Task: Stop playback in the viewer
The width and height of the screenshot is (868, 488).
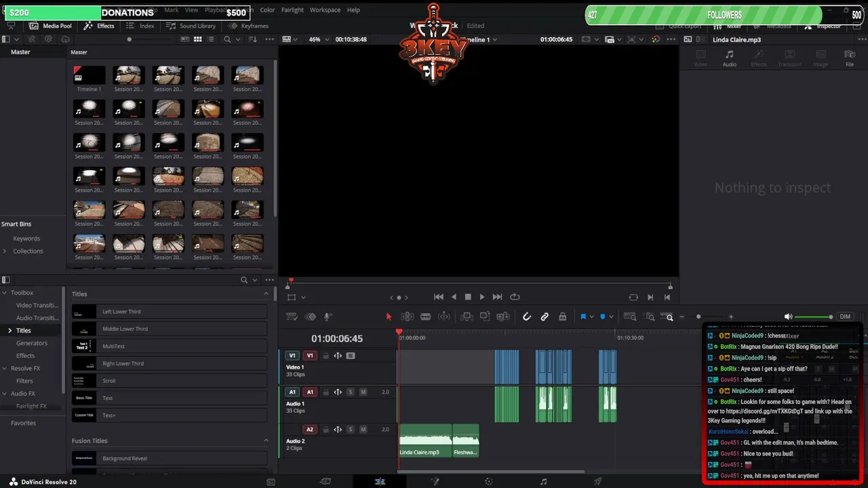Action: [468, 297]
